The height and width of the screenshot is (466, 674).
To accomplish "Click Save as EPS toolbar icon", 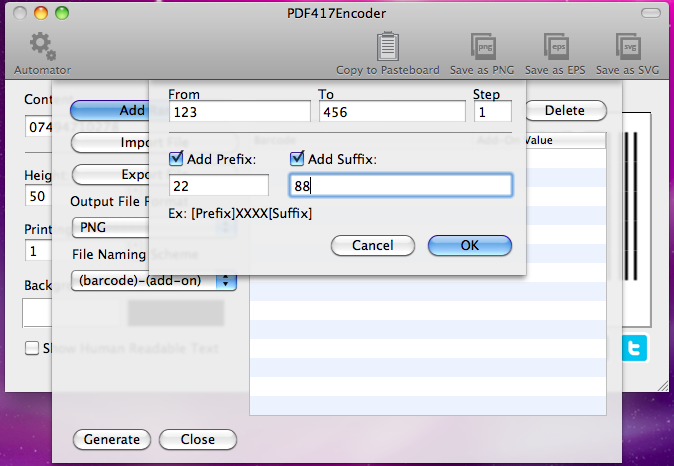I will pyautogui.click(x=556, y=46).
